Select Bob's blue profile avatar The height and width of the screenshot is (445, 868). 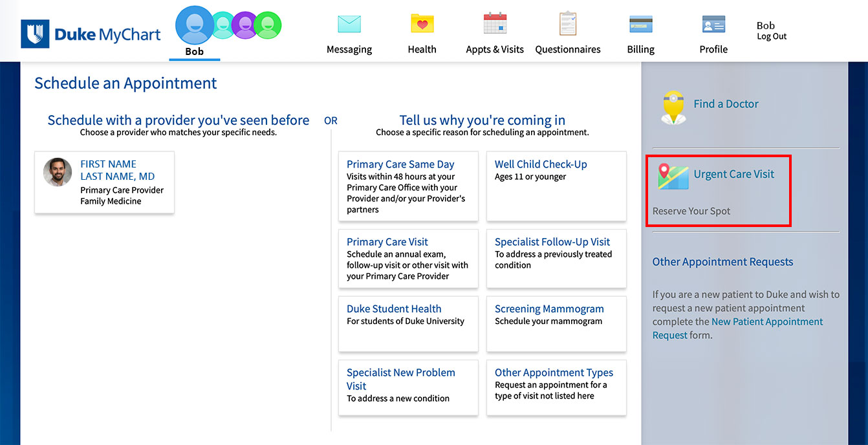pos(195,25)
